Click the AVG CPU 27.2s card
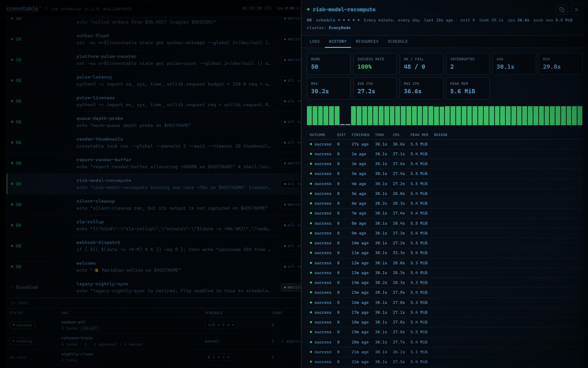The height and width of the screenshot is (368, 588). coord(375,88)
